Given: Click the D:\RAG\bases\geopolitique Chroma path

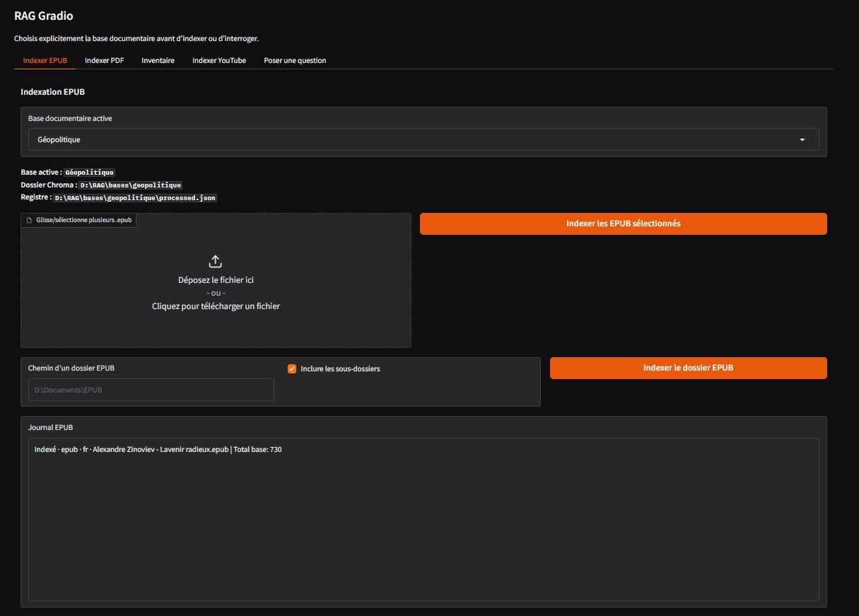Looking at the screenshot, I should click(x=131, y=185).
